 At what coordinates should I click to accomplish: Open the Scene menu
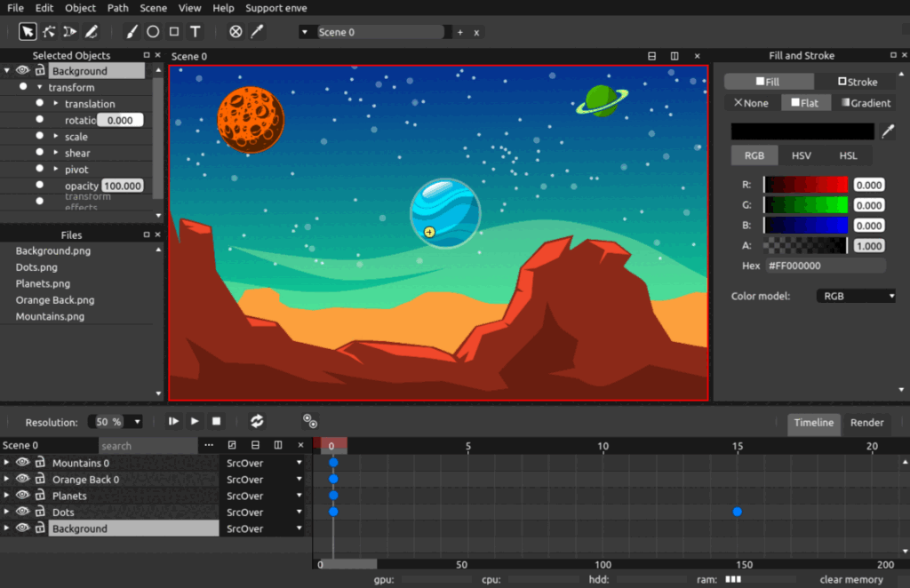(x=153, y=8)
